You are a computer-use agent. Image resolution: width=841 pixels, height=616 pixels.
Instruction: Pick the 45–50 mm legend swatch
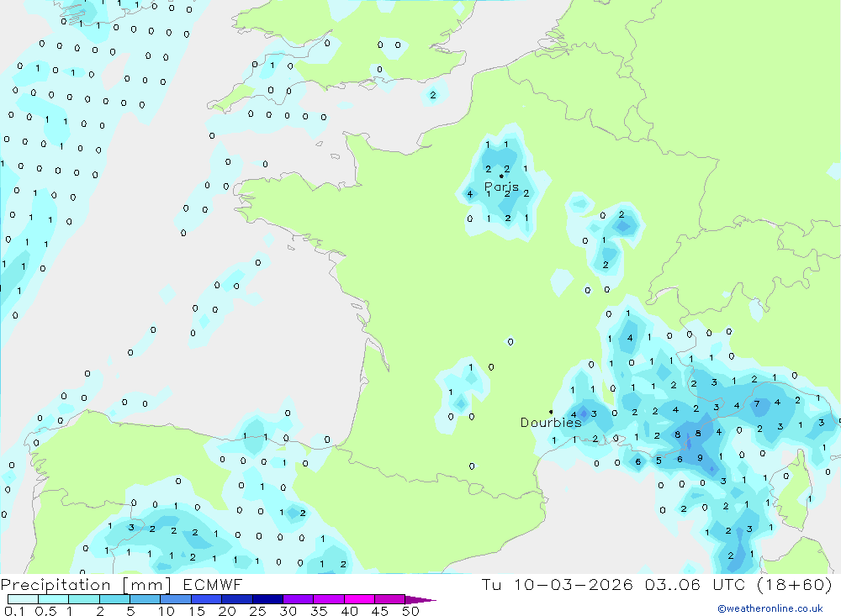390,599
